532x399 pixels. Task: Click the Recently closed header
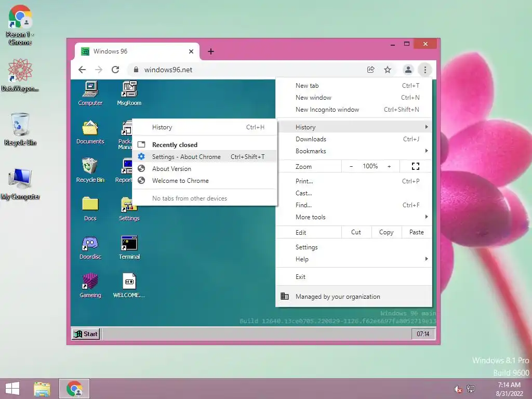point(175,145)
